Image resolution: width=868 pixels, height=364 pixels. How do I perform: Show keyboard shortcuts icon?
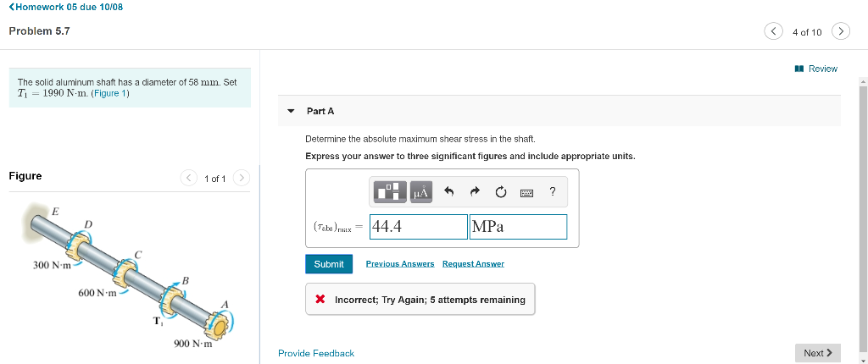pyautogui.click(x=526, y=192)
